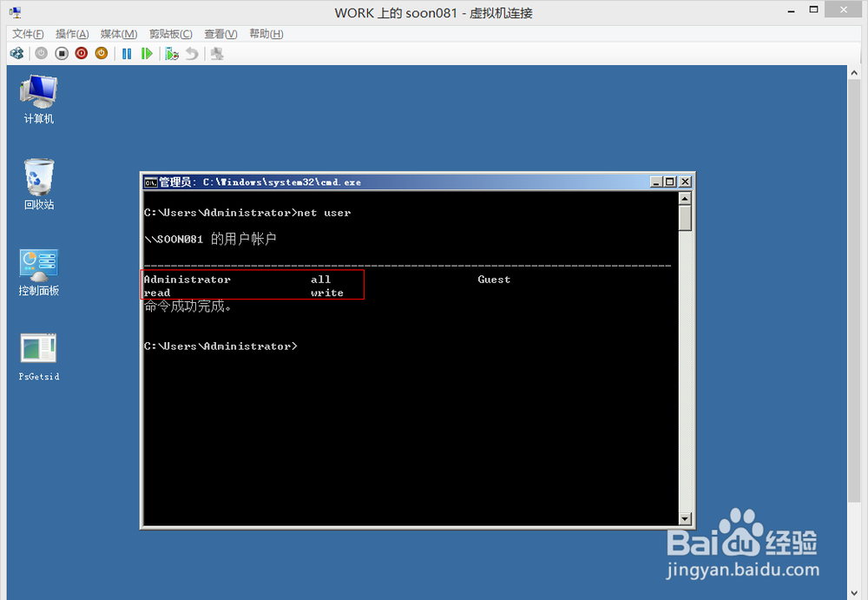The height and width of the screenshot is (600, 868).
Task: Save VM state with the orange power icon
Action: point(102,53)
